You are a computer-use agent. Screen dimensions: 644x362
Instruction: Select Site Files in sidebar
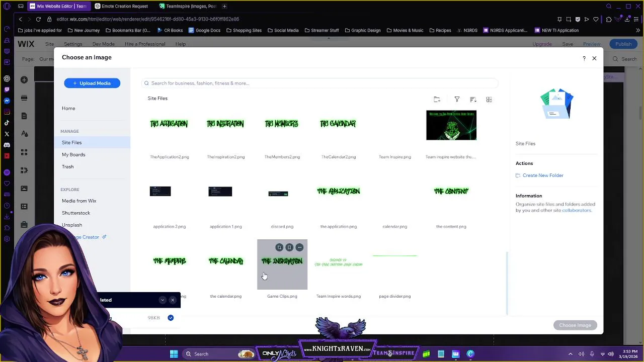(92, 143)
